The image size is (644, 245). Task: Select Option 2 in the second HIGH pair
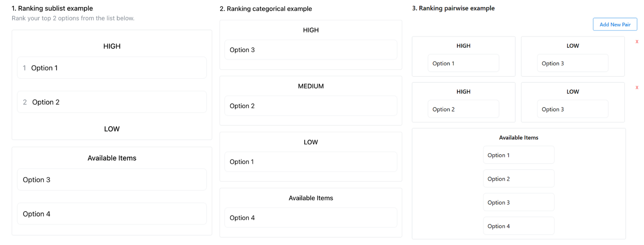463,109
